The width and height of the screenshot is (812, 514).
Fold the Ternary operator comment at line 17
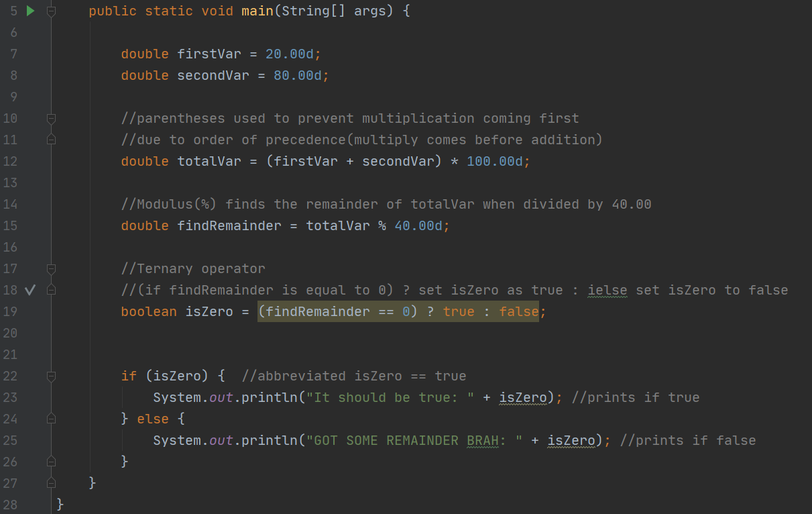click(x=52, y=269)
